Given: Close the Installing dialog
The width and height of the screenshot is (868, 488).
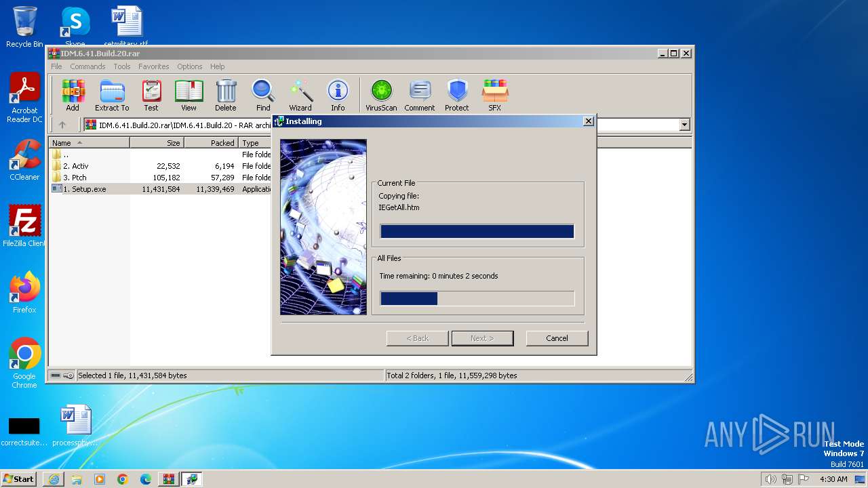Looking at the screenshot, I should pyautogui.click(x=588, y=121).
